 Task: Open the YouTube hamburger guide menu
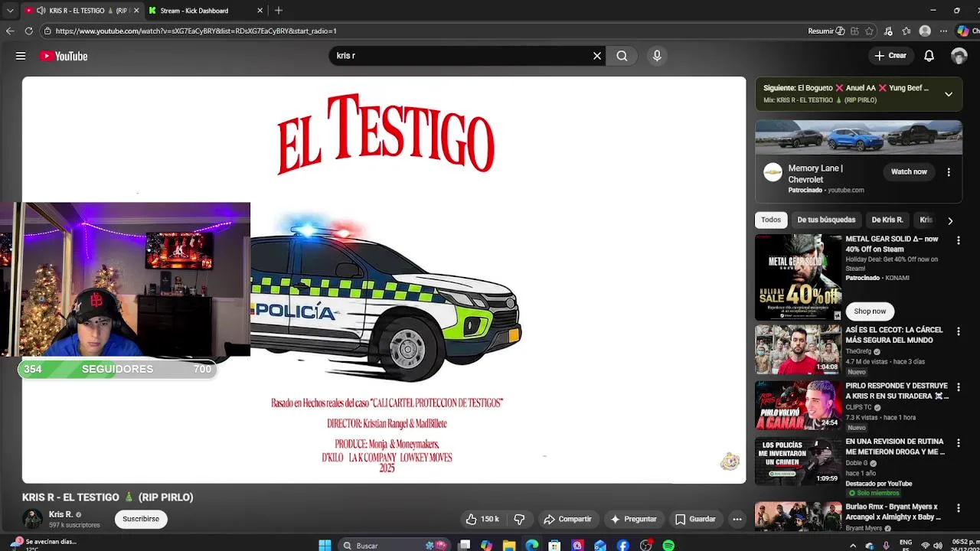(21, 56)
